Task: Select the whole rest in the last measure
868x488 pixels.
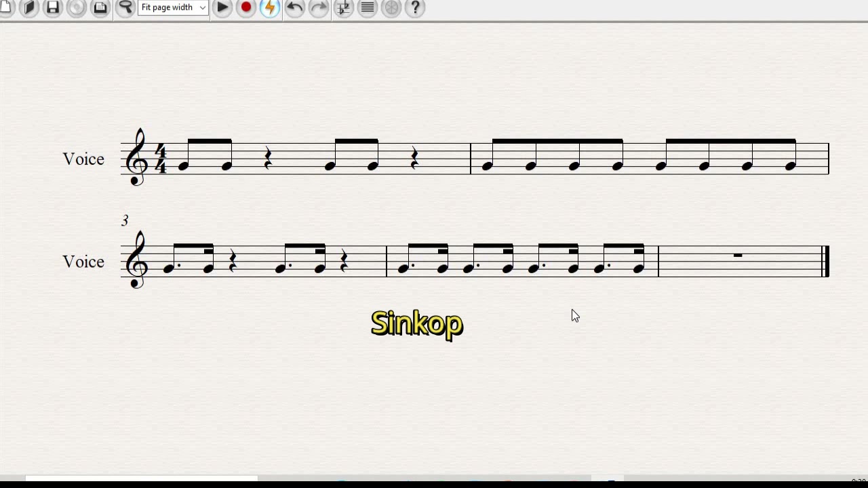Action: (x=738, y=256)
